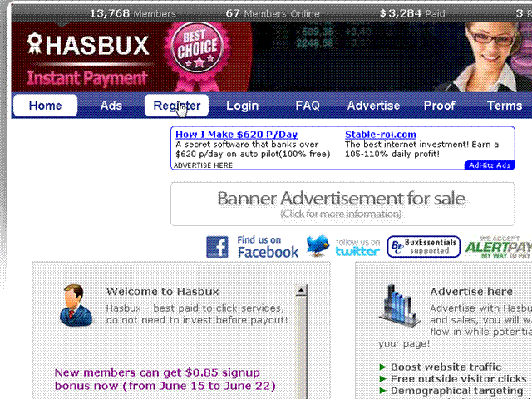Click the $3,284 Paid counter
Image resolution: width=532 pixels, height=399 pixels.
point(412,13)
